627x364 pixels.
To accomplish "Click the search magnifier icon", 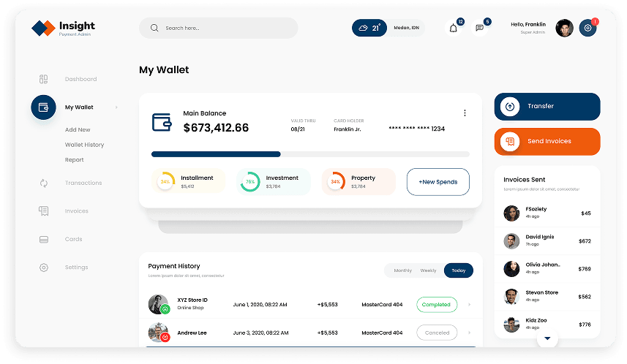I will click(x=154, y=28).
